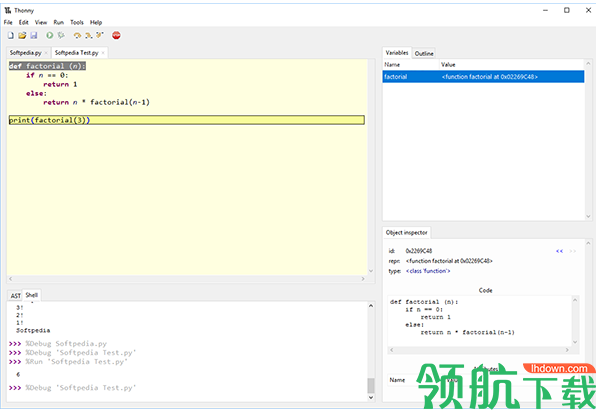Switch to the Variables tab
This screenshot has width=596, height=416.
click(397, 52)
